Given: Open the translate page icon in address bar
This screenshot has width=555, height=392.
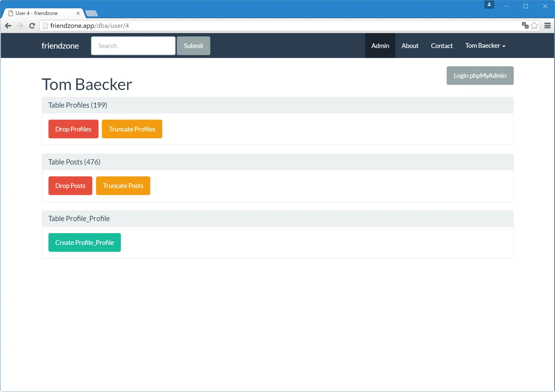Looking at the screenshot, I should coord(525,25).
